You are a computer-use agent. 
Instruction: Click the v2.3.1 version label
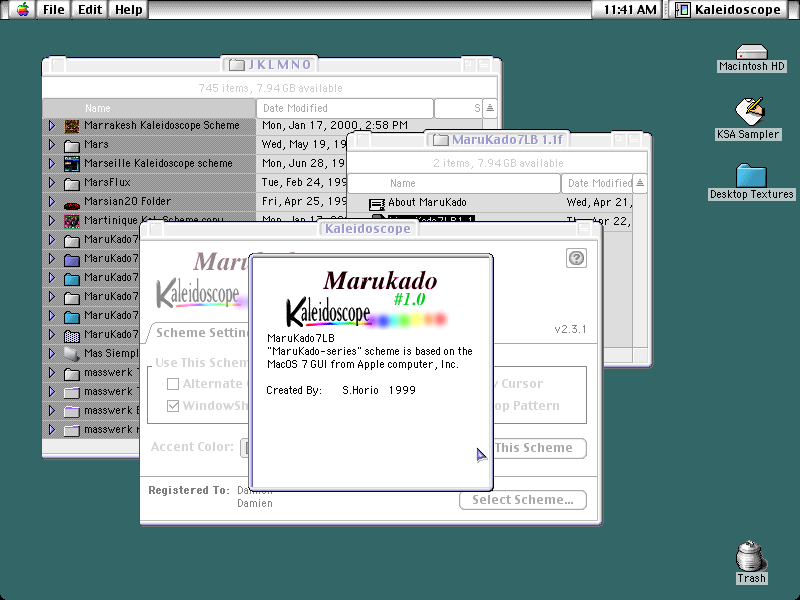pos(570,329)
